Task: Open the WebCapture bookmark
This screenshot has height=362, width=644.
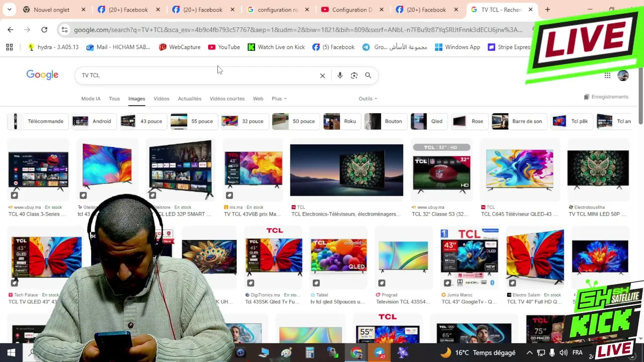Action: 180,47
